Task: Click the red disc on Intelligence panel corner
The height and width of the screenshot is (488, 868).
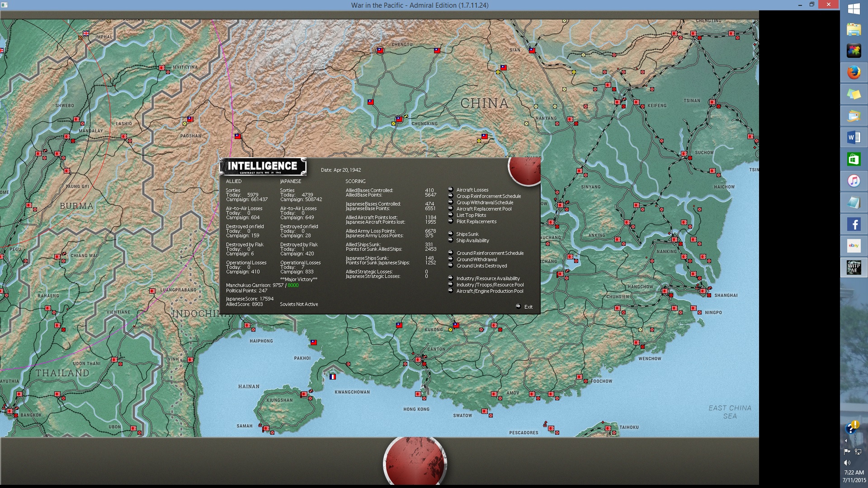Action: (x=525, y=170)
